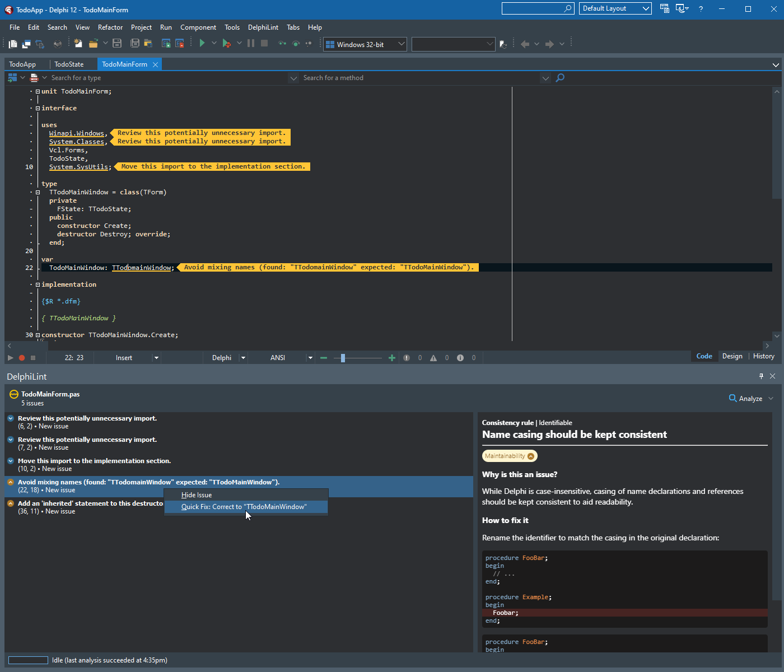
Task: Click the Analyze button
Action: click(x=746, y=398)
